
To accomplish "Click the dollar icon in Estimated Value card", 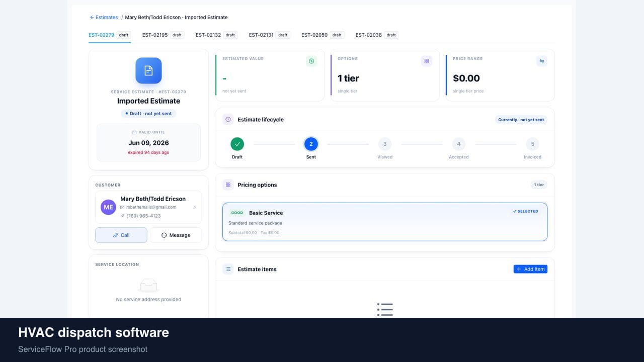I will (x=311, y=61).
